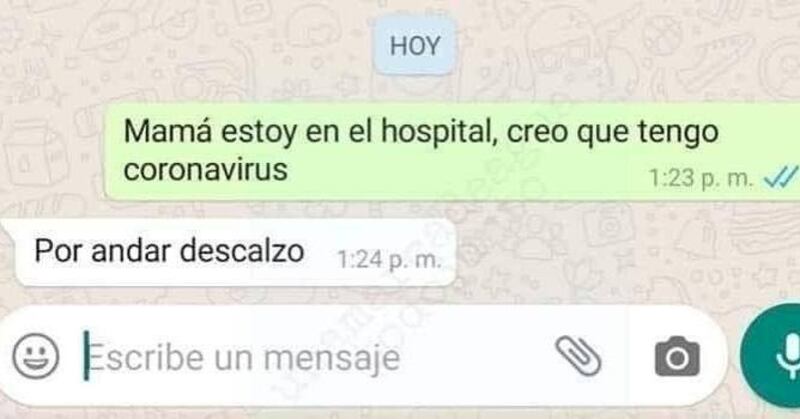Tap the green microphone voice message button

tap(770, 356)
